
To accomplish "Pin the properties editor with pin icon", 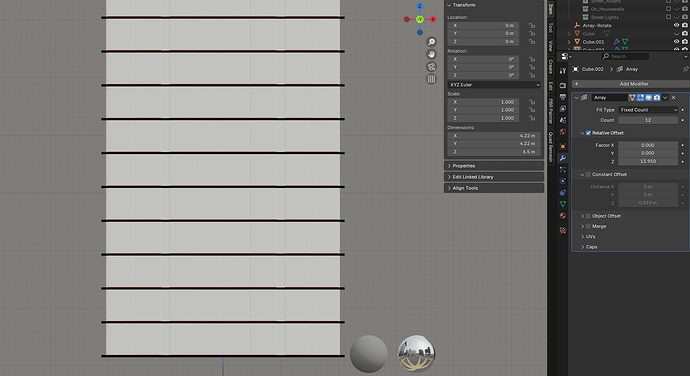I will coord(685,69).
